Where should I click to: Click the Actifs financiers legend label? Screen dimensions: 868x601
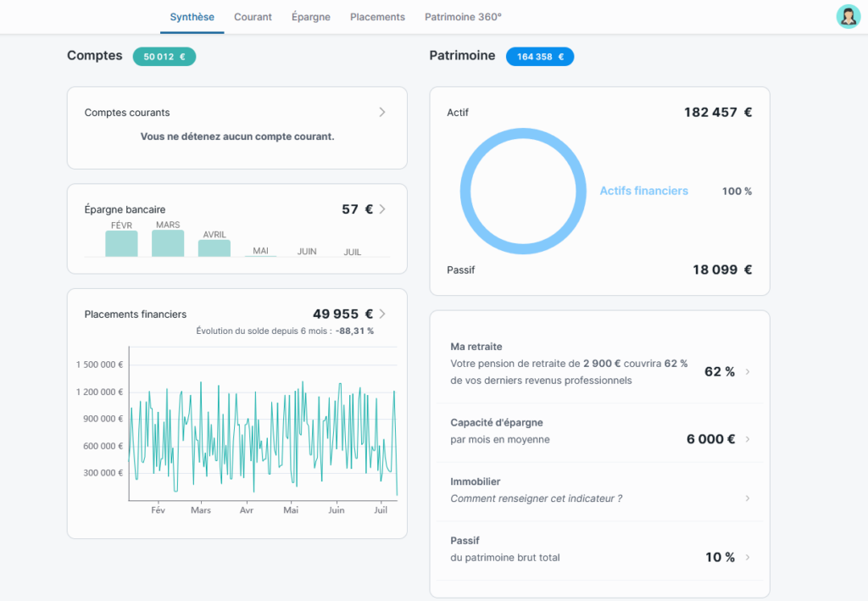pos(643,192)
